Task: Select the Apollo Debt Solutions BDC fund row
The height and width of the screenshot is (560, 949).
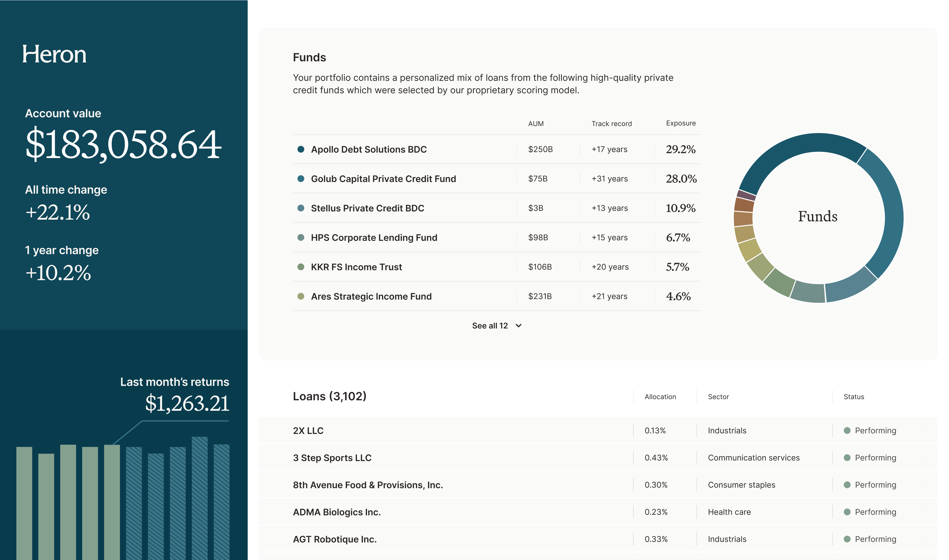Action: [496, 150]
